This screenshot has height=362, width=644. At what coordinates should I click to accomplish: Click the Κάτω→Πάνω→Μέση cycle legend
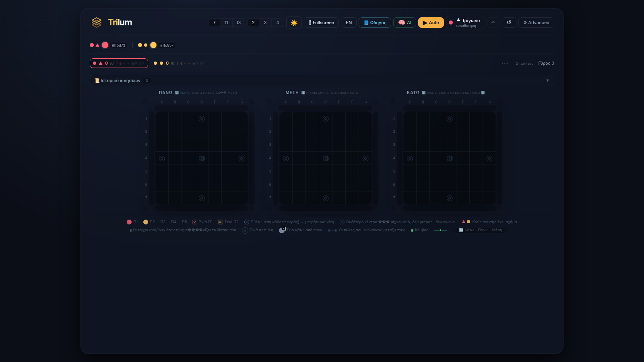pyautogui.click(x=481, y=230)
